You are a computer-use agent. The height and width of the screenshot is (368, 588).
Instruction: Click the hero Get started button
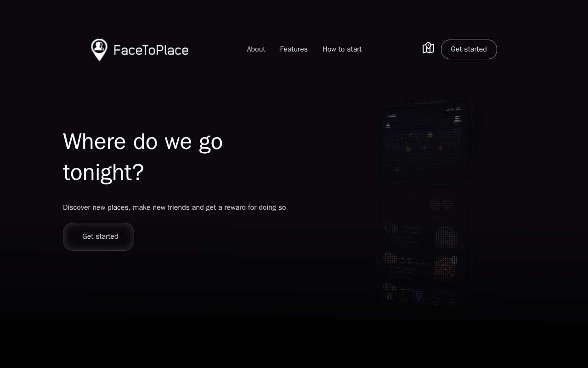coord(98,236)
